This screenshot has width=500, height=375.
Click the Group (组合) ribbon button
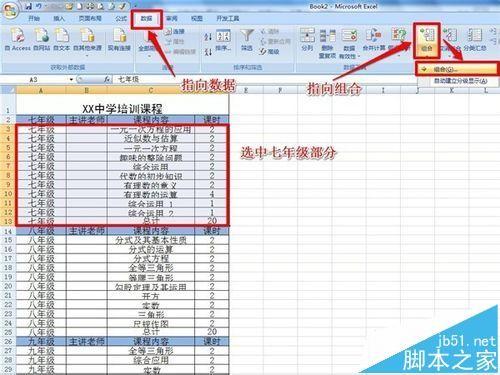427,40
